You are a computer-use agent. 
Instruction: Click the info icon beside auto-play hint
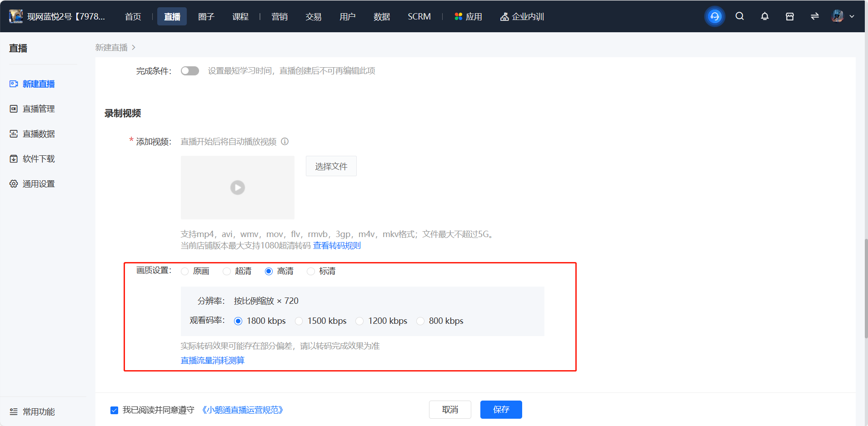(285, 141)
